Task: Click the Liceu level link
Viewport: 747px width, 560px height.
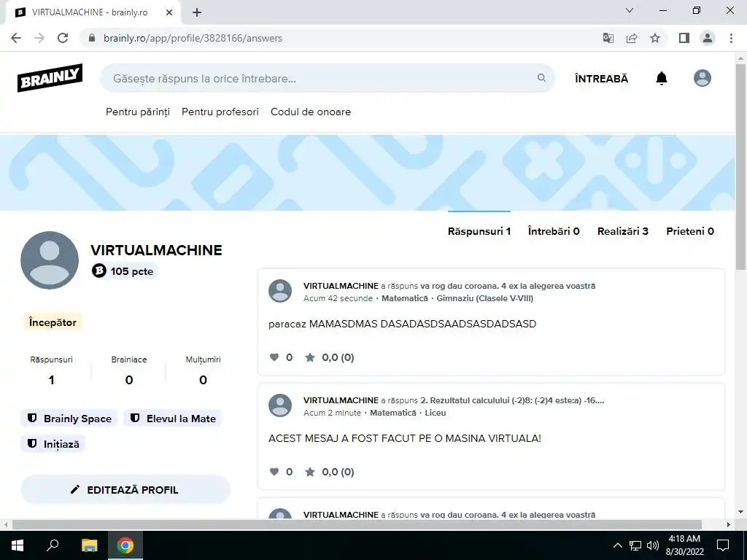Action: coord(436,413)
